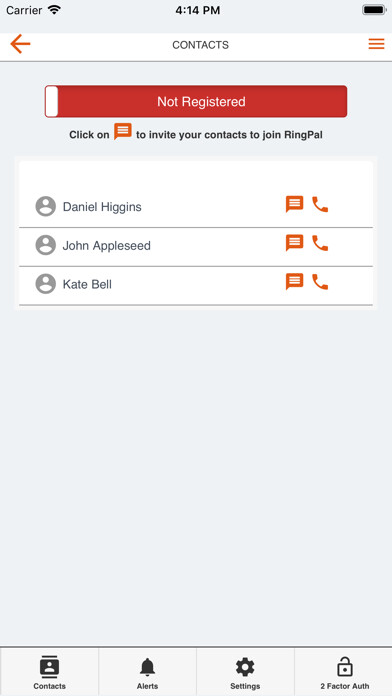Open the 2 Factor Auth tab
The width and height of the screenshot is (392, 696).
[344, 672]
